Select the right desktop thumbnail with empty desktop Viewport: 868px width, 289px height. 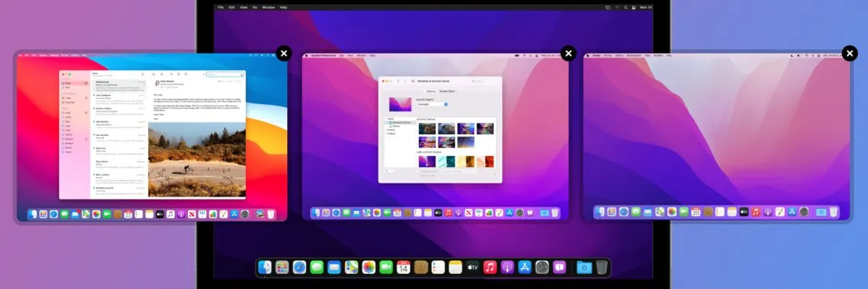point(718,137)
